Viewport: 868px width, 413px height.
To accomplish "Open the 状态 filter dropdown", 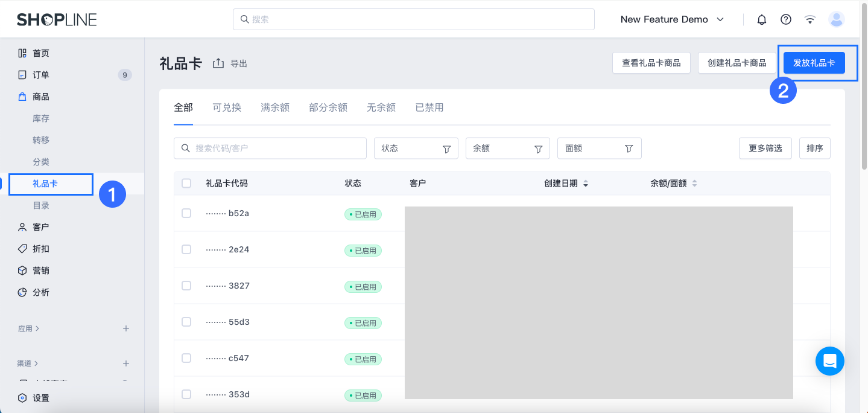I will tap(416, 149).
